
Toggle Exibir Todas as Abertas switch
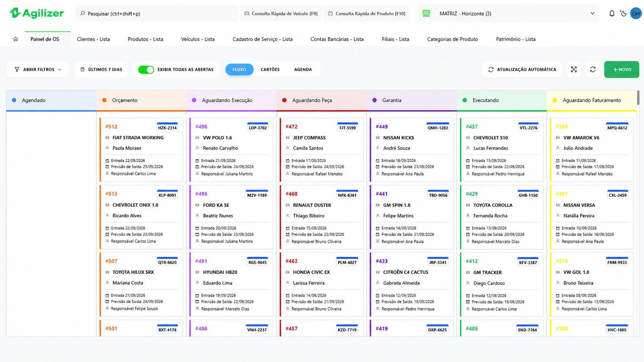pyautogui.click(x=146, y=70)
